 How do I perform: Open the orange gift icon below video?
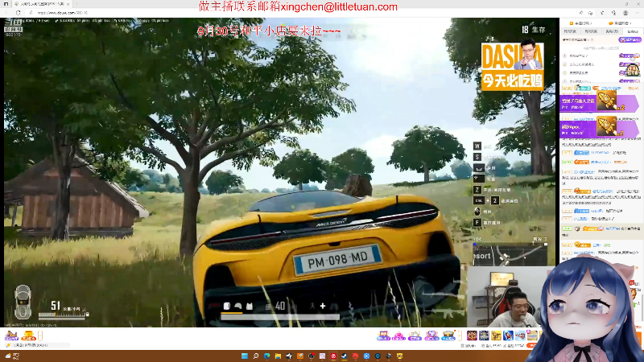point(28,335)
